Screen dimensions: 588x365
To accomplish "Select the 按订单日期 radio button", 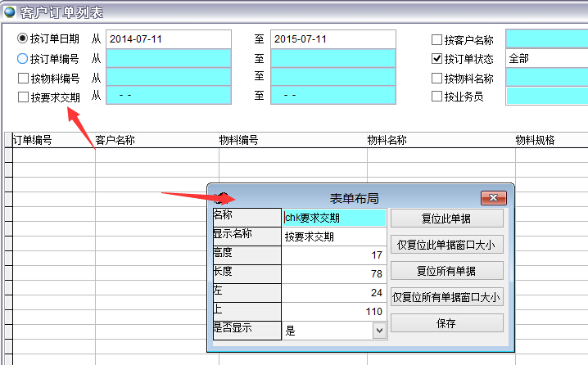I will (23, 38).
